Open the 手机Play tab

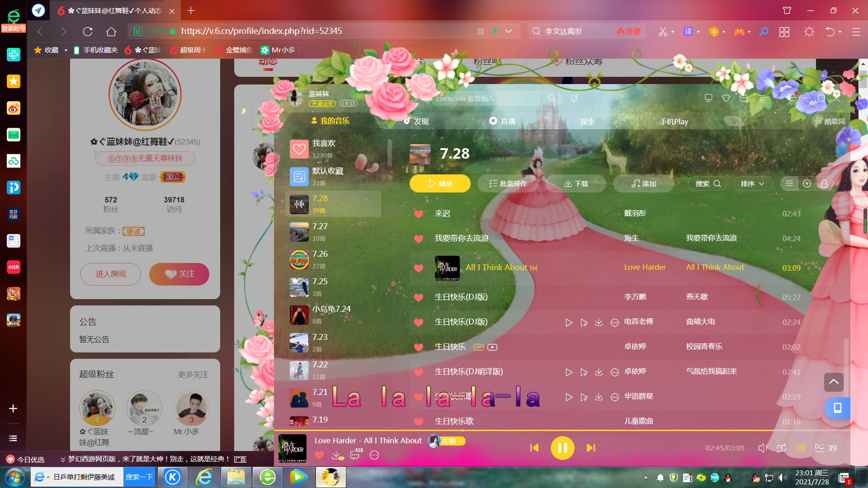click(674, 122)
